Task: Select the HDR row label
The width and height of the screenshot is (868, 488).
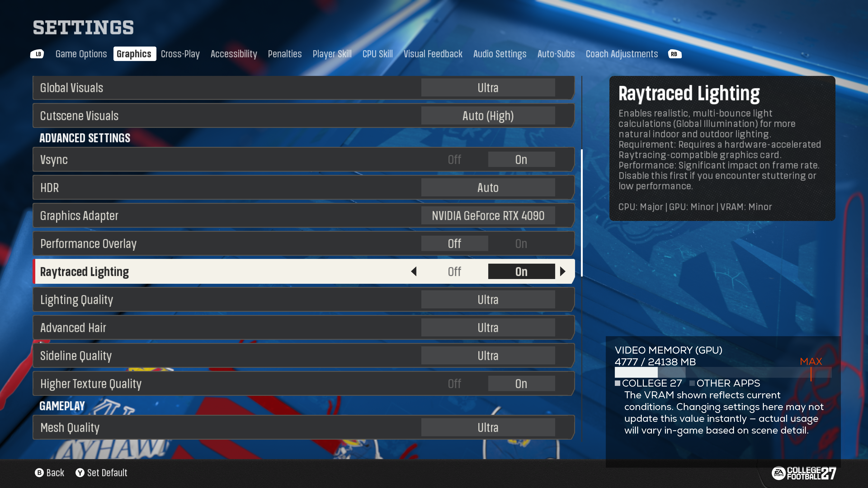Action: pyautogui.click(x=50, y=188)
